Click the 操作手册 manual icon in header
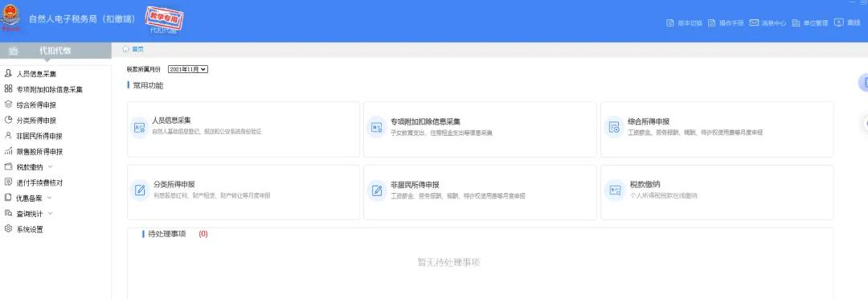 [712, 23]
